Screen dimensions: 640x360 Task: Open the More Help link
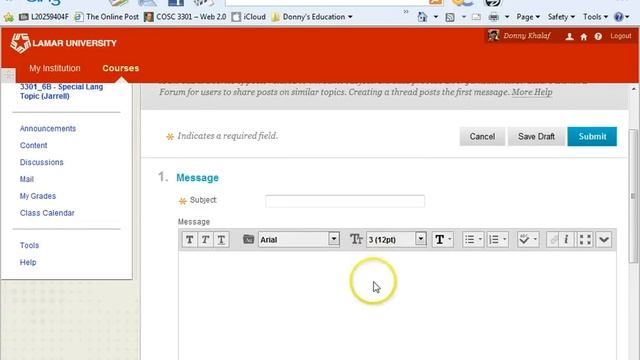[x=532, y=92]
